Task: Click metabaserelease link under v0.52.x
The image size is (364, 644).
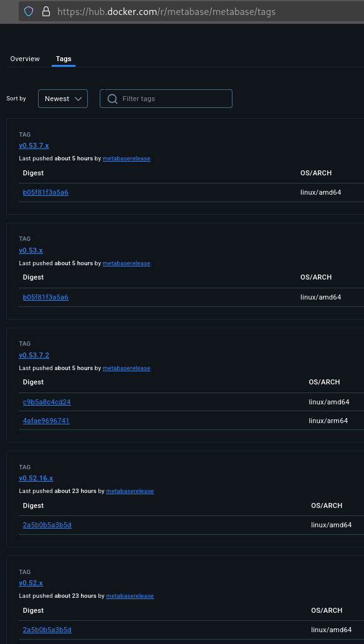Action: pos(130,595)
